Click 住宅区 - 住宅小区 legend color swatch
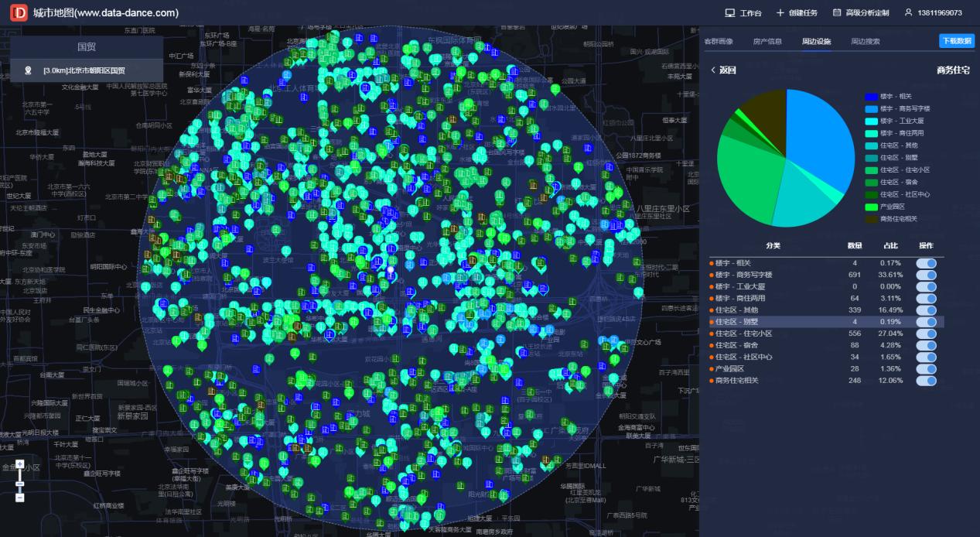980x537 pixels. point(871,170)
